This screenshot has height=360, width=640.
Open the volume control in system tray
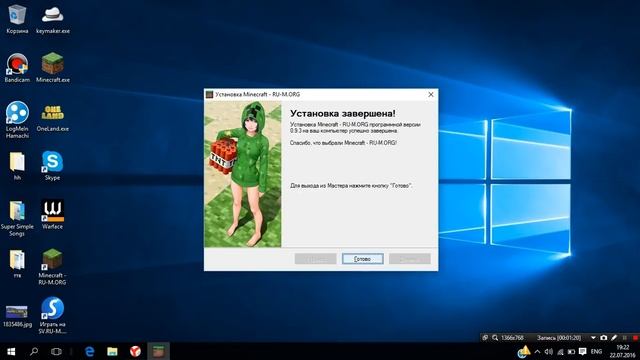[x=549, y=351]
